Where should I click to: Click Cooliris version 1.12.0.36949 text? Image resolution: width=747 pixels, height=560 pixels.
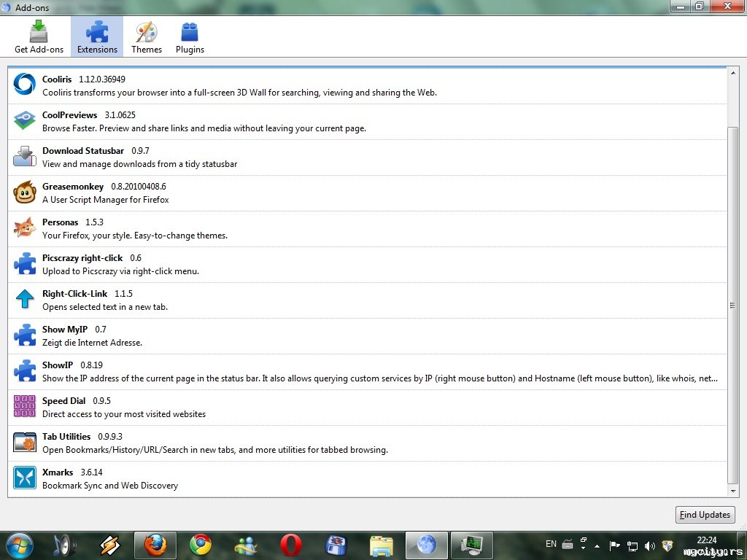pyautogui.click(x=102, y=79)
